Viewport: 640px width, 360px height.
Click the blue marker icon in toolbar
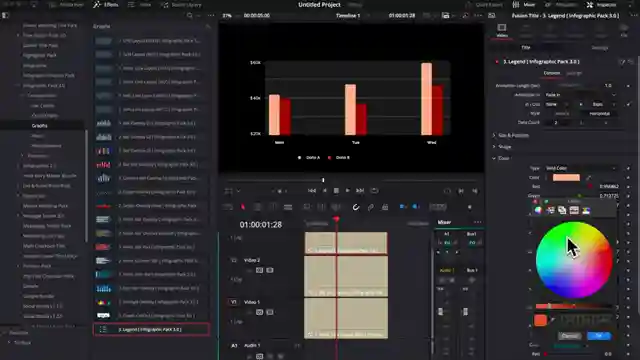(x=416, y=207)
